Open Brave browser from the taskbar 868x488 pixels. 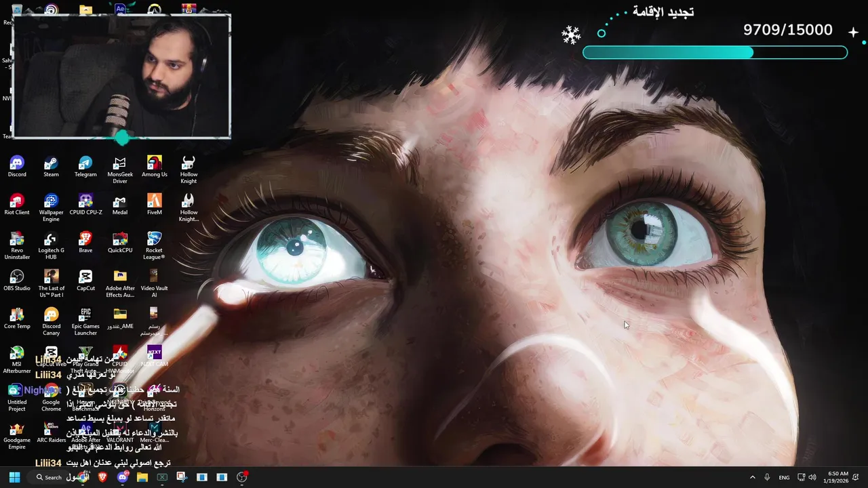tap(103, 477)
